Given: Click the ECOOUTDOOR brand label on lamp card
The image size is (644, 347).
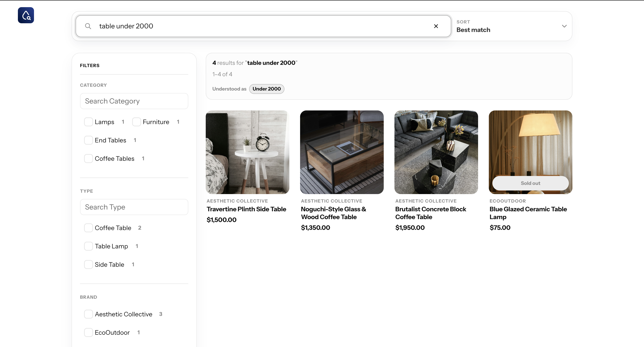Looking at the screenshot, I should click(508, 201).
